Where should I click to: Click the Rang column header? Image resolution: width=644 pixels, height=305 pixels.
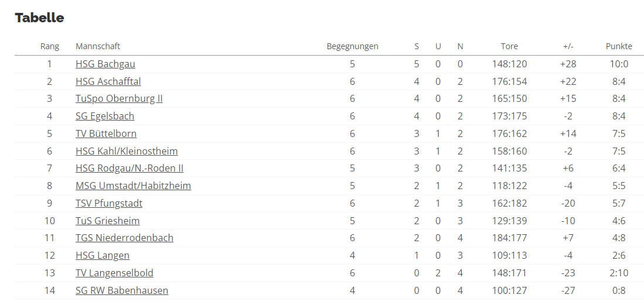[x=50, y=46]
